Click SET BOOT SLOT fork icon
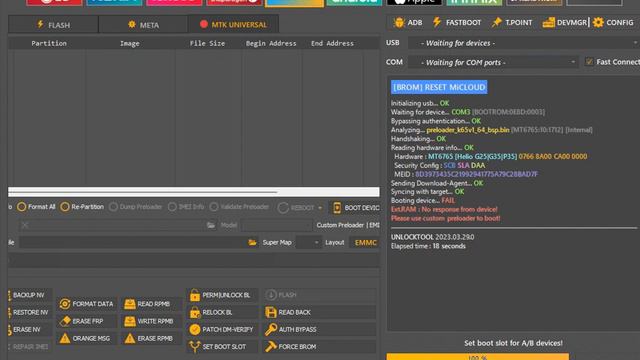Screen dimensions: 640x360 [195, 347]
